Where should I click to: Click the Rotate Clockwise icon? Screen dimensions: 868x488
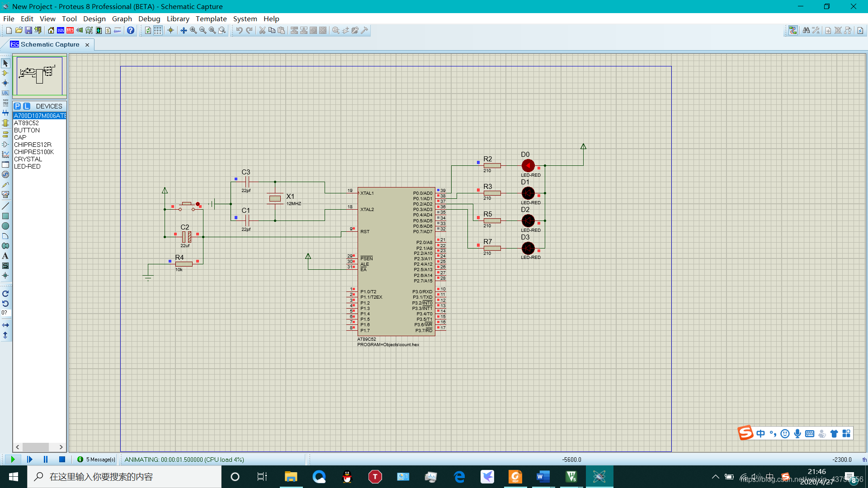point(5,293)
